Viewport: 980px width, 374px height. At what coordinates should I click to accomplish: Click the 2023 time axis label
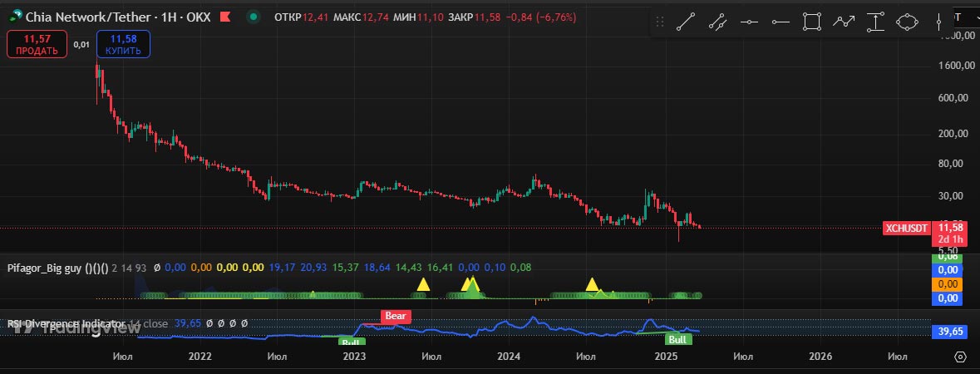click(354, 356)
